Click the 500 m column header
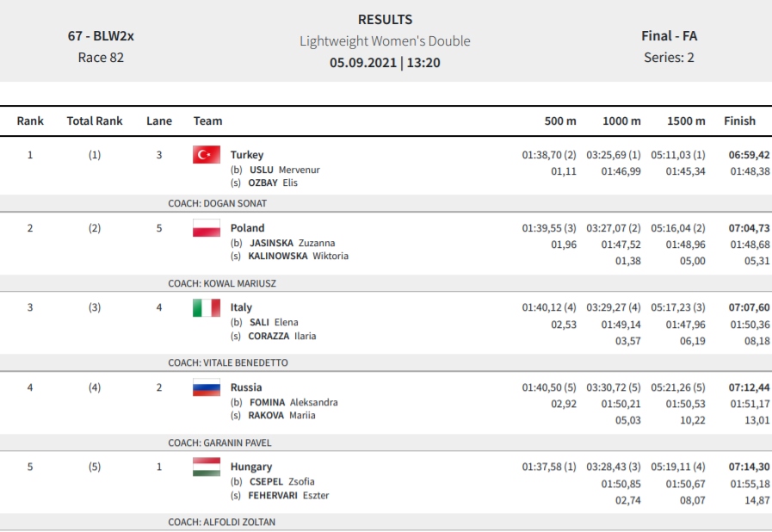Image resolution: width=772 pixels, height=532 pixels. click(560, 121)
